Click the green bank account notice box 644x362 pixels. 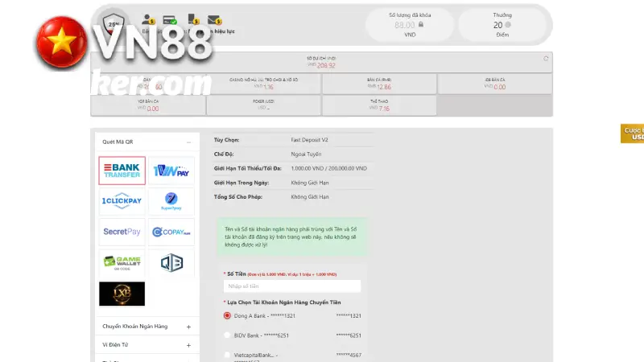[291, 237]
